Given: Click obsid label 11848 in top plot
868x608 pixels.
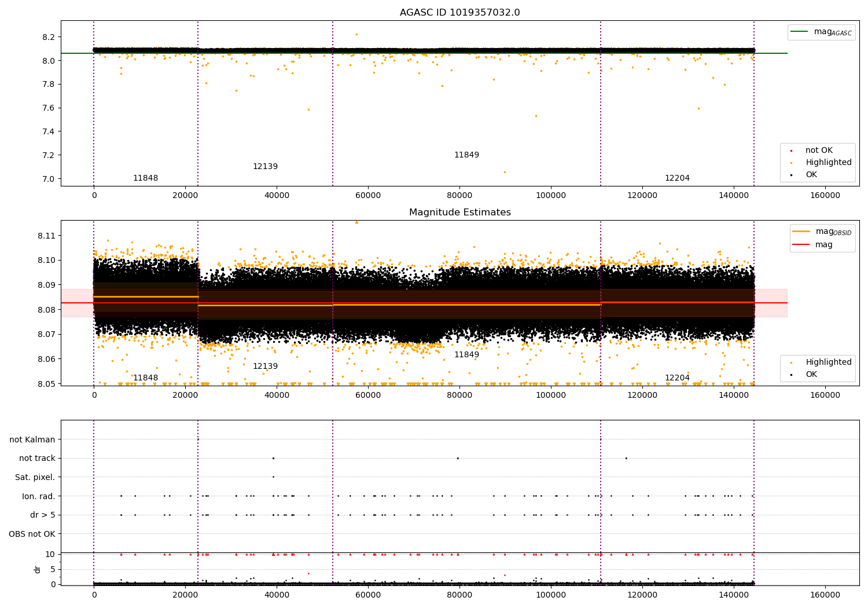Looking at the screenshot, I should pos(145,178).
